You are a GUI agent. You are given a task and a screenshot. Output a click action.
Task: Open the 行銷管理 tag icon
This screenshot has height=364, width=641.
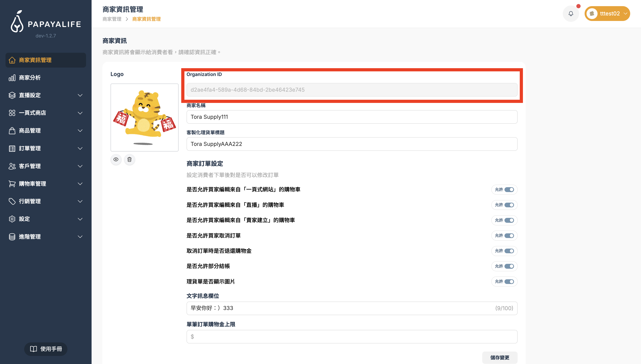tap(12, 201)
